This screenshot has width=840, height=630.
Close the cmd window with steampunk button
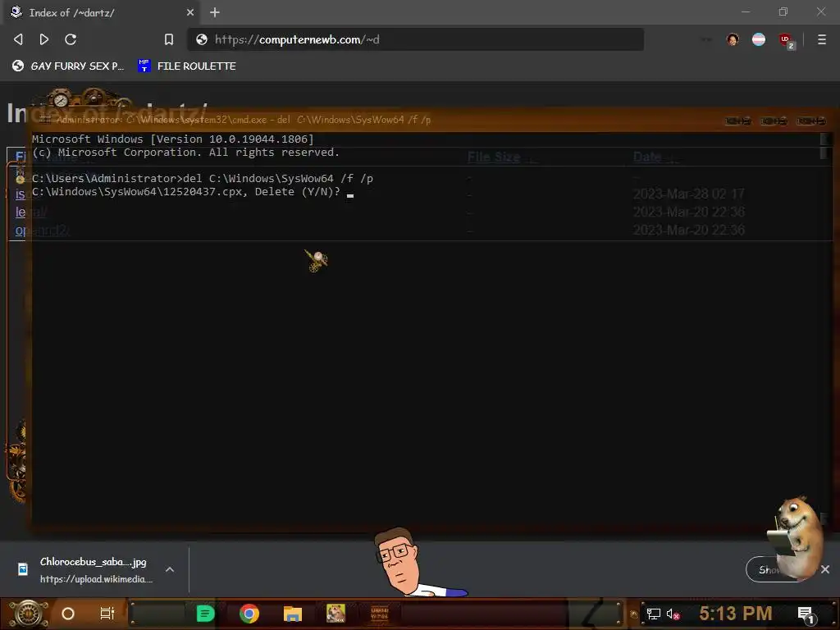[810, 121]
